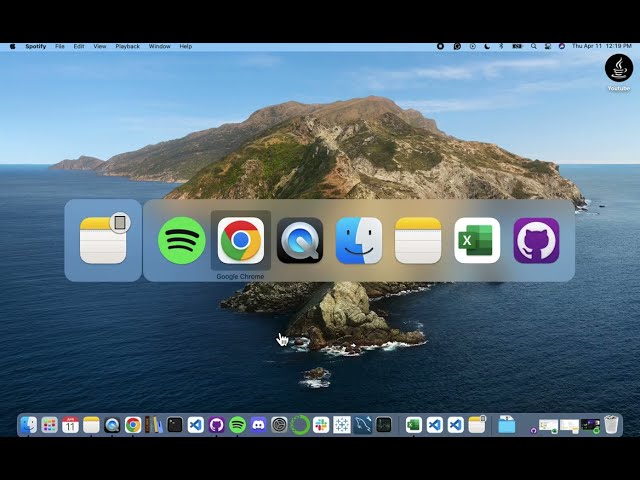Open the Apple menu
The image size is (640, 480).
(13, 47)
